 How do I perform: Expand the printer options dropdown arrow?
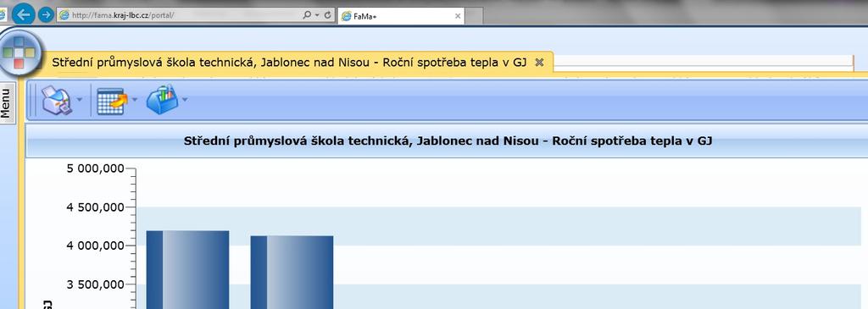click(x=80, y=100)
